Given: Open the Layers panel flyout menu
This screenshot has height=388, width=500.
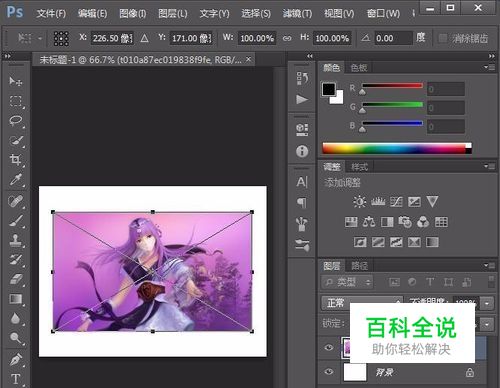Looking at the screenshot, I should (489, 265).
